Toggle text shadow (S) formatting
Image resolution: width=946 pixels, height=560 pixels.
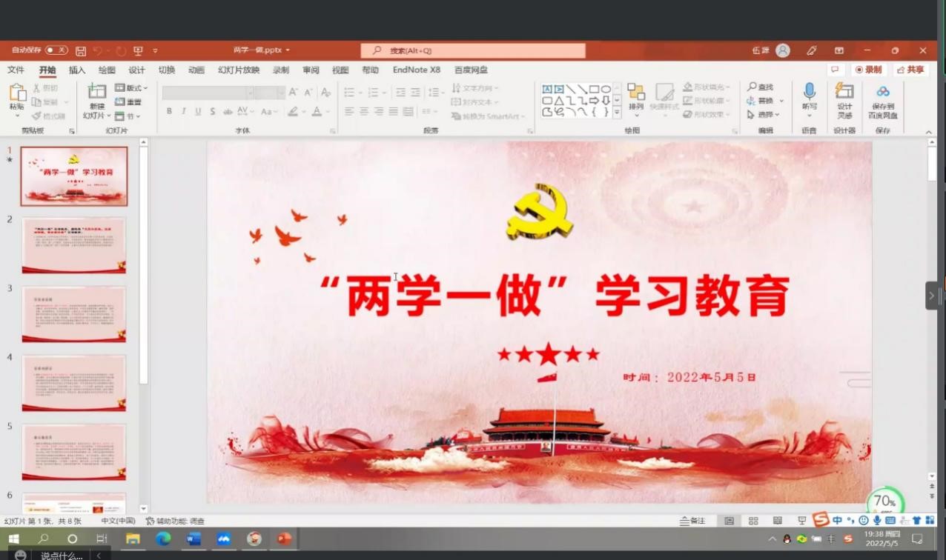(213, 111)
